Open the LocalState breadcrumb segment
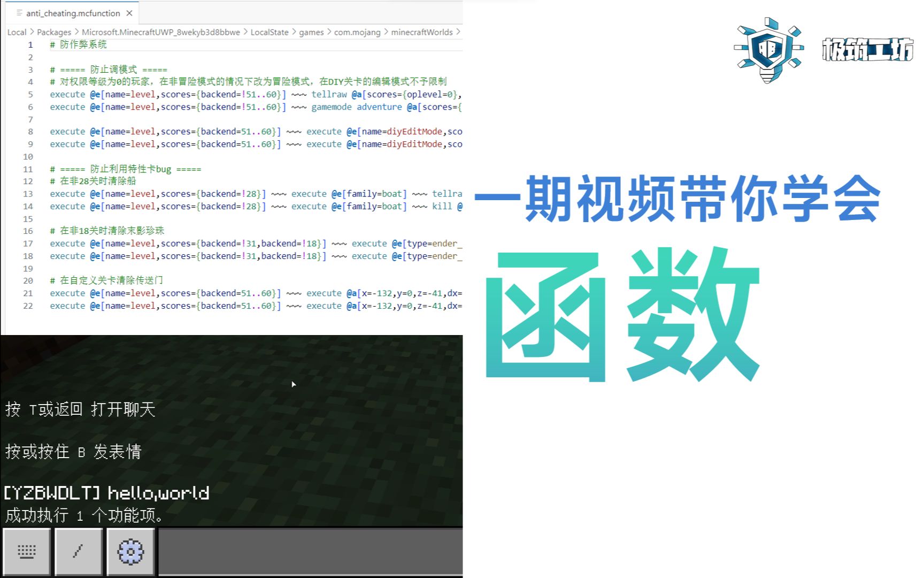 (x=269, y=32)
